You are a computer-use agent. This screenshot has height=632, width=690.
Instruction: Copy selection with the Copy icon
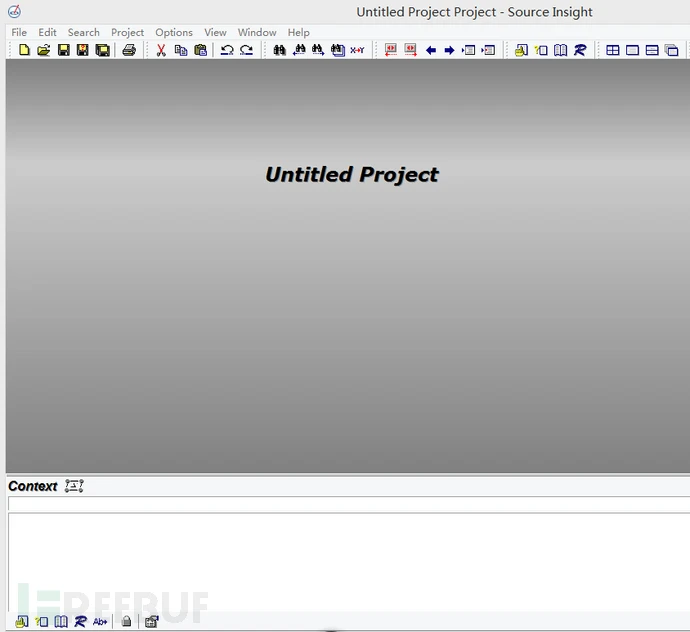coord(181,50)
